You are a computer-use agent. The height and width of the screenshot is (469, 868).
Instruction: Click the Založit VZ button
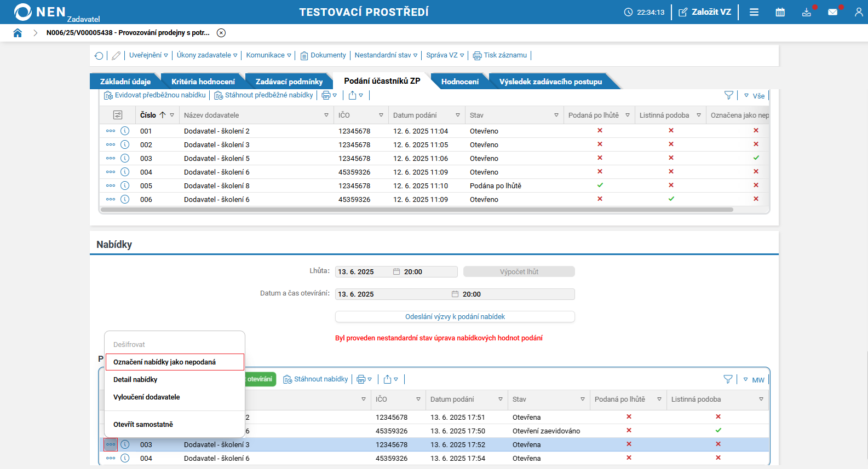pos(705,12)
